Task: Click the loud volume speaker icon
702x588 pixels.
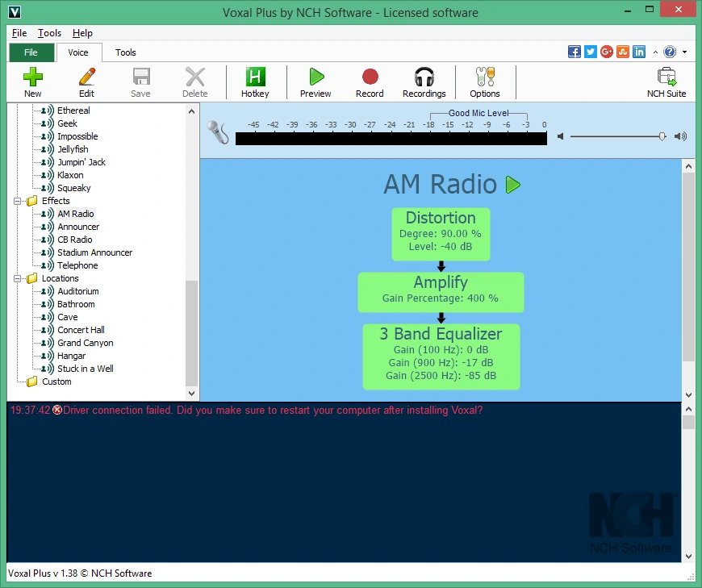Action: click(680, 136)
